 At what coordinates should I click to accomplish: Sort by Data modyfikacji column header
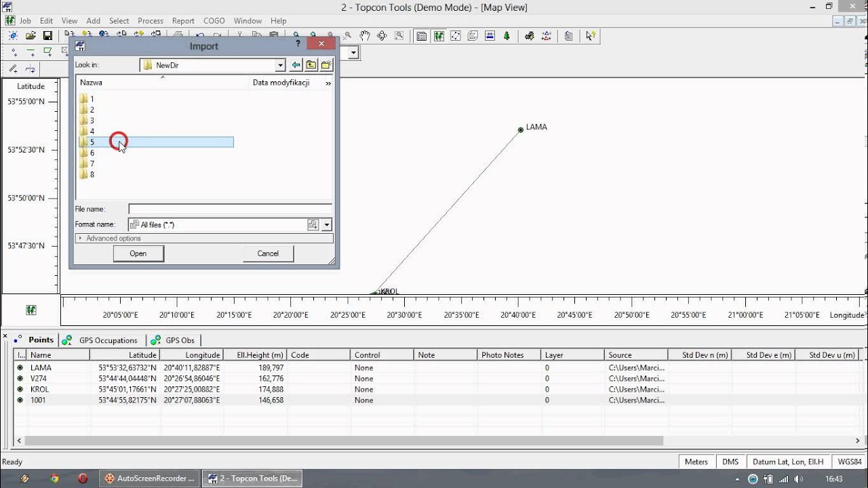point(285,83)
